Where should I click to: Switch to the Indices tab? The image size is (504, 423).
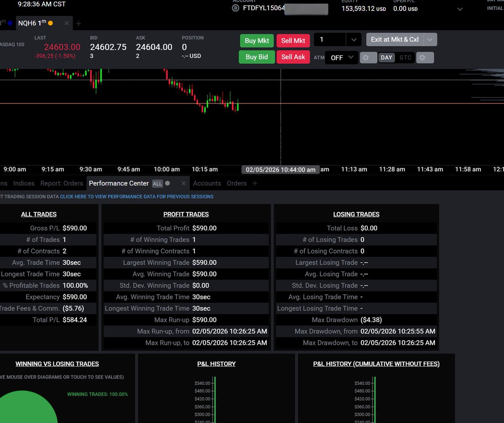tap(24, 183)
